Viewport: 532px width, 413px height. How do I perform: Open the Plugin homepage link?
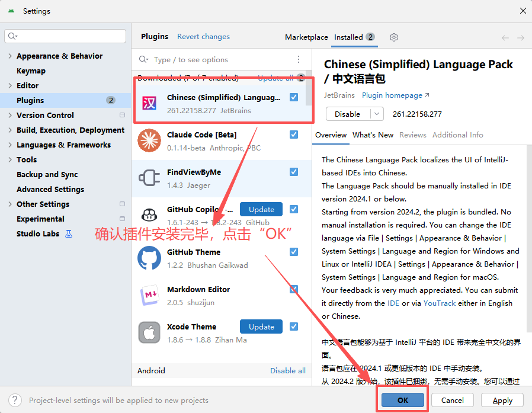395,95
